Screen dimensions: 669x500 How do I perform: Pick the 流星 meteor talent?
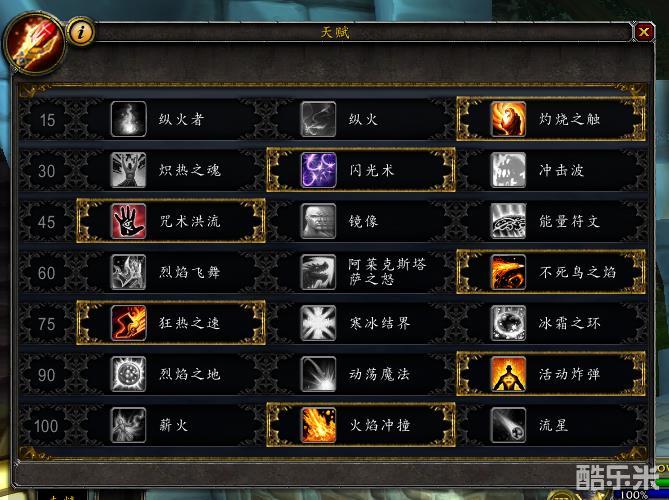tap(551, 425)
